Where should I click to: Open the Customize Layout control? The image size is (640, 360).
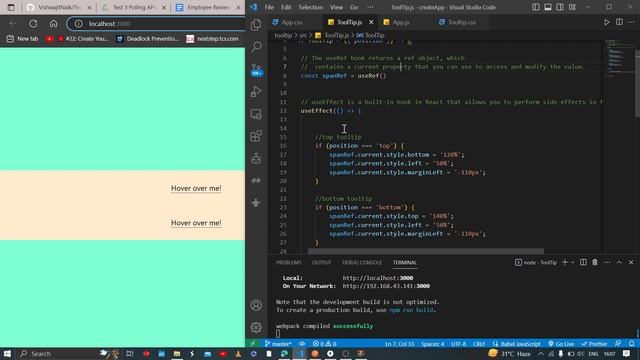click(x=572, y=7)
